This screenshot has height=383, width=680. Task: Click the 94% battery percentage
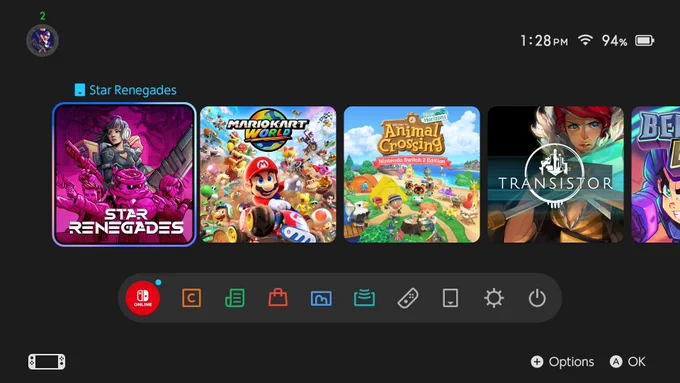[614, 41]
